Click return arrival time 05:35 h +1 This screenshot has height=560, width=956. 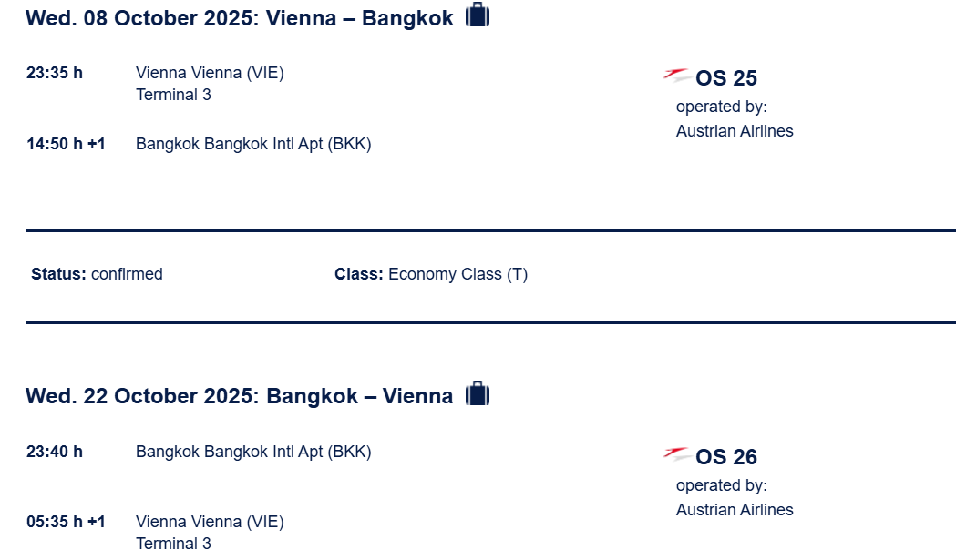(x=66, y=523)
